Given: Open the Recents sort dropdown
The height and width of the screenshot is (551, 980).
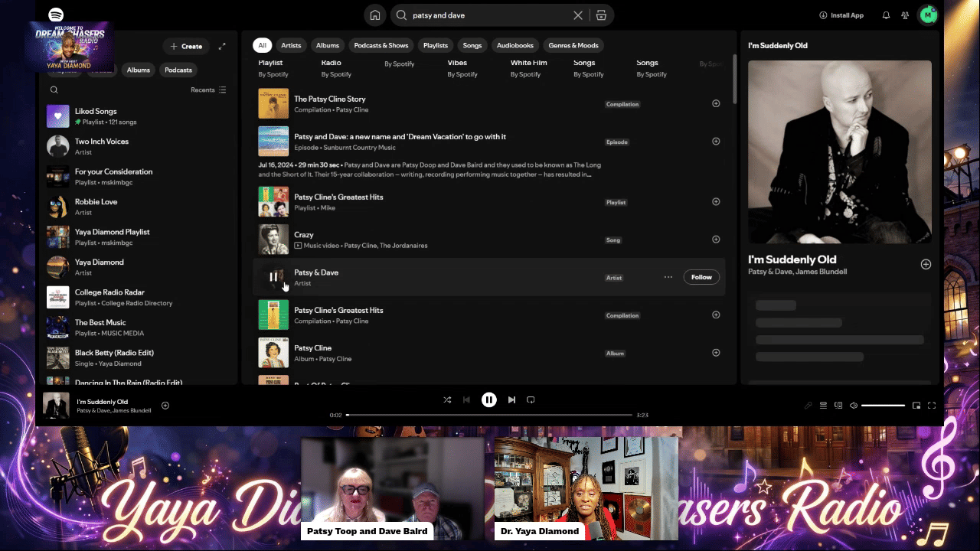Looking at the screenshot, I should (x=208, y=90).
